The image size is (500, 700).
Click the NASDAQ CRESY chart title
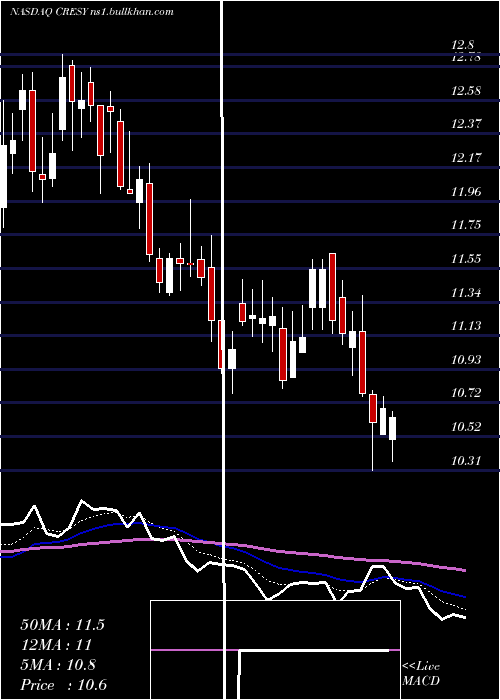click(x=92, y=12)
